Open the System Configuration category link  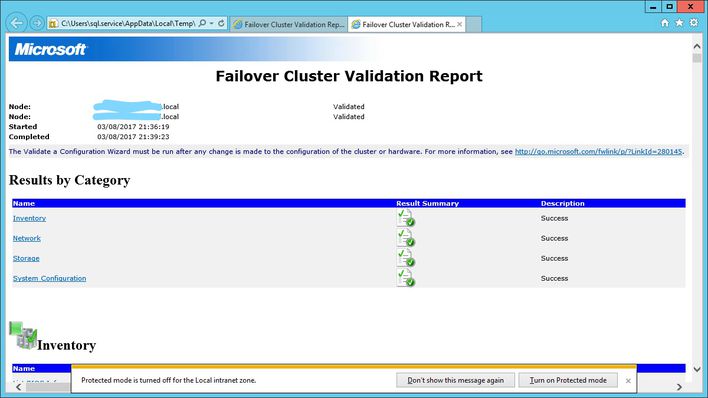pyautogui.click(x=49, y=278)
